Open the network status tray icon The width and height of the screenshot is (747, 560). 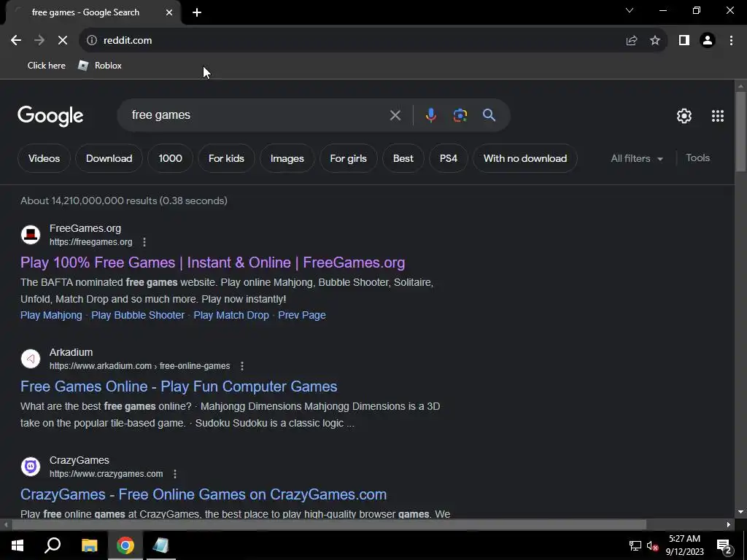coord(635,545)
